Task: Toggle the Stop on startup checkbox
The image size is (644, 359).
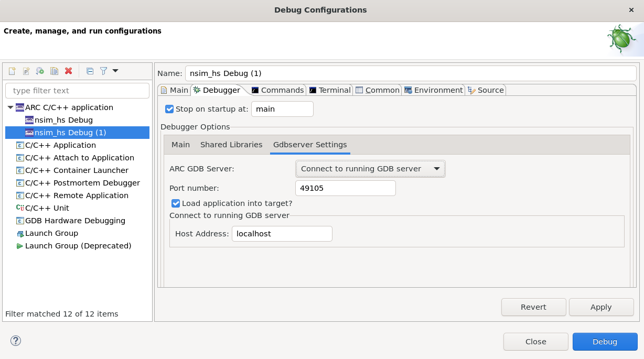Action: pyautogui.click(x=169, y=108)
